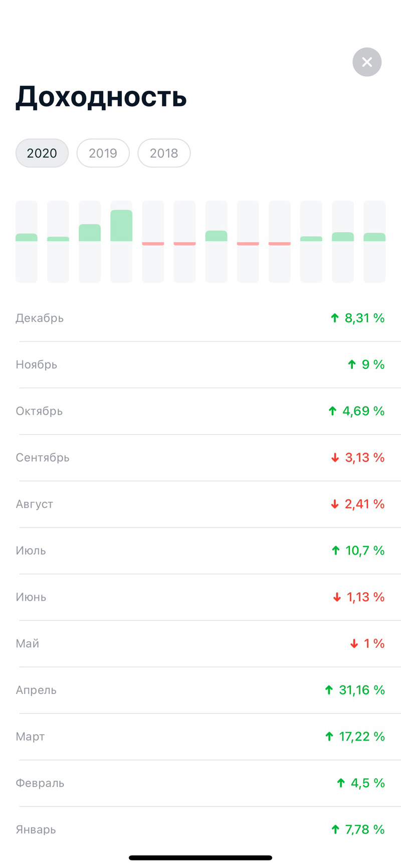Tap the red down arrow beside 2,41 %
The image size is (401, 868).
[335, 504]
